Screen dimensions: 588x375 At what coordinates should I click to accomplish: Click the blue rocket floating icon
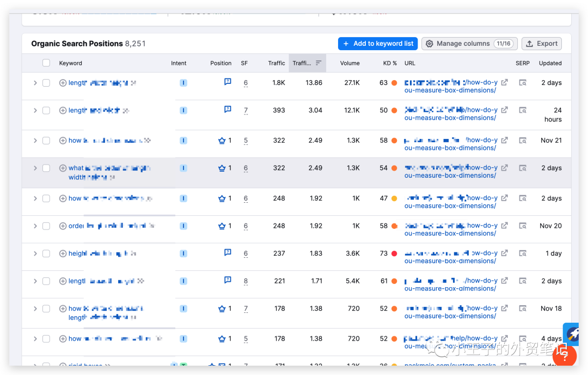coord(572,333)
